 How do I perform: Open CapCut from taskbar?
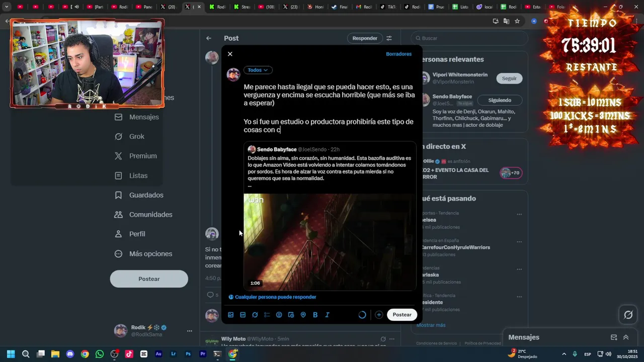[x=144, y=354]
